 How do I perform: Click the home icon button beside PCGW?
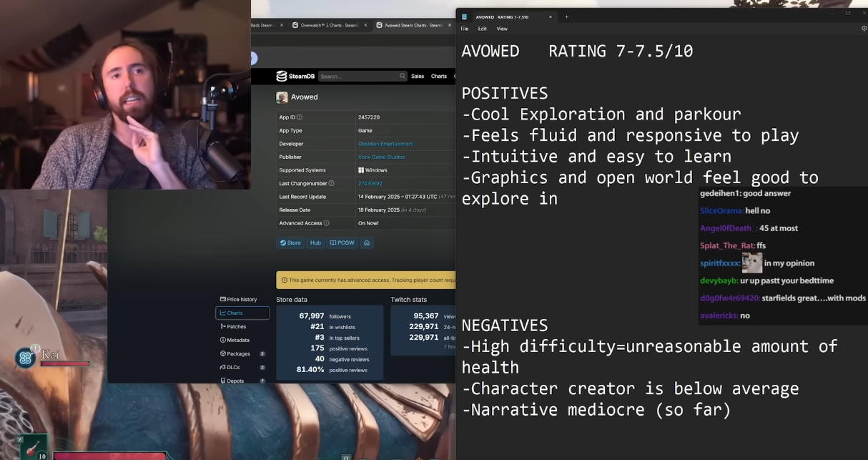coord(367,243)
